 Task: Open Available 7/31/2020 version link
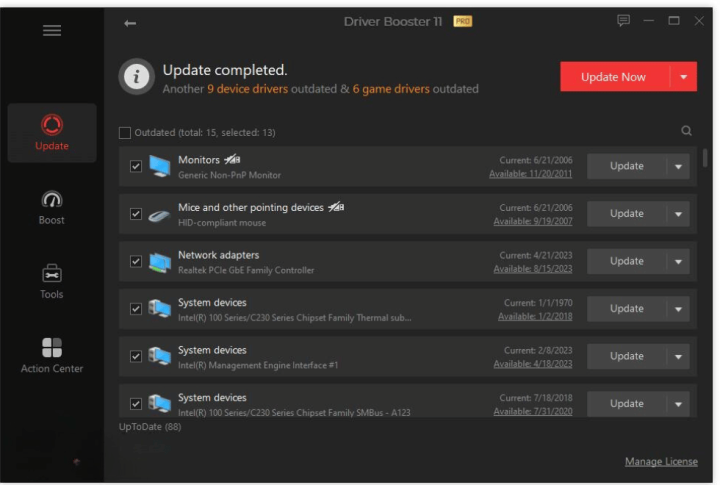533,412
